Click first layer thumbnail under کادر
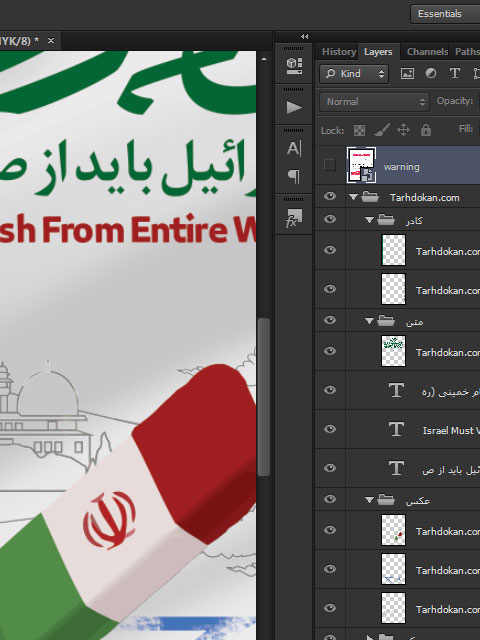 (393, 250)
